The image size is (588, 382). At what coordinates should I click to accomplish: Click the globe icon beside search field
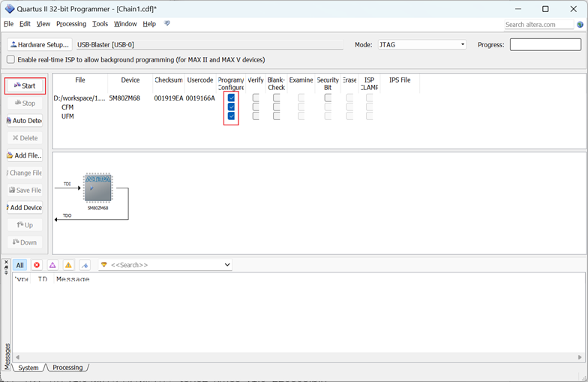(580, 24)
